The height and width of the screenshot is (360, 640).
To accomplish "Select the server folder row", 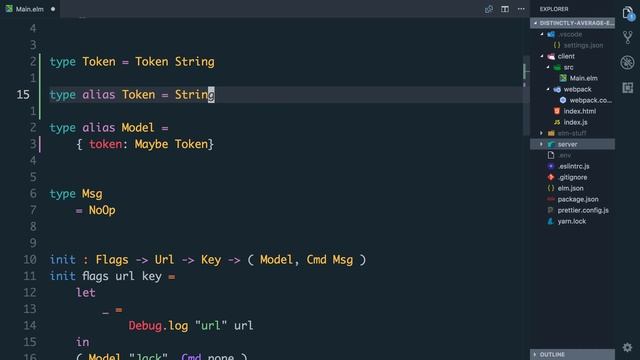I will point(572,144).
